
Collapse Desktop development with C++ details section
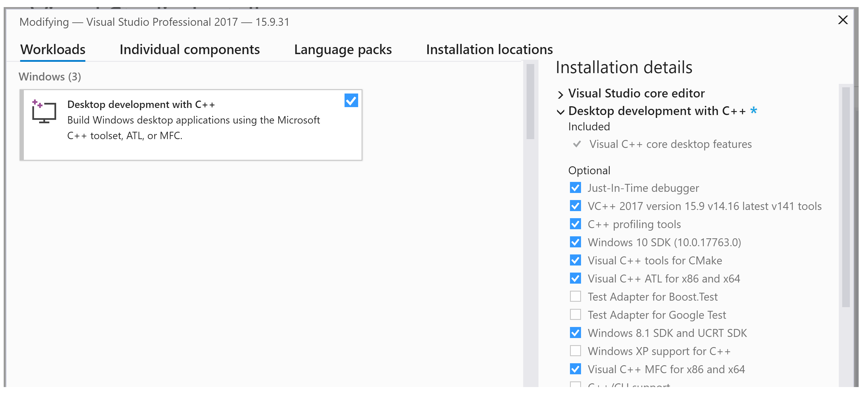click(560, 112)
